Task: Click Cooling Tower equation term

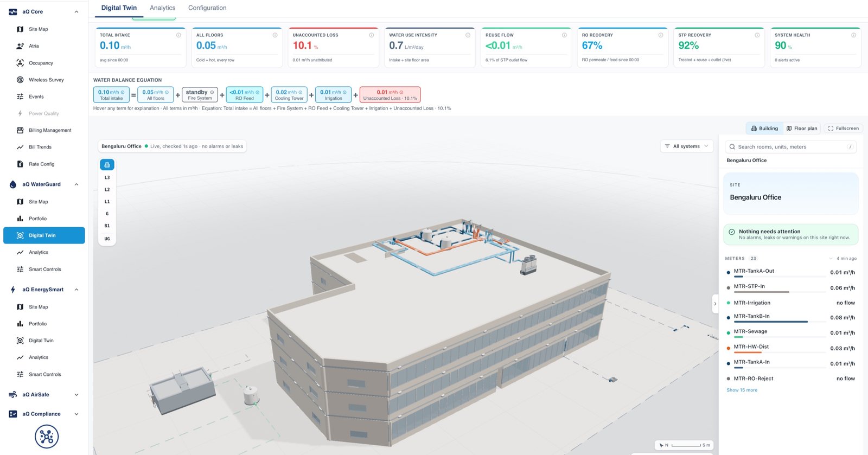Action: click(x=289, y=95)
